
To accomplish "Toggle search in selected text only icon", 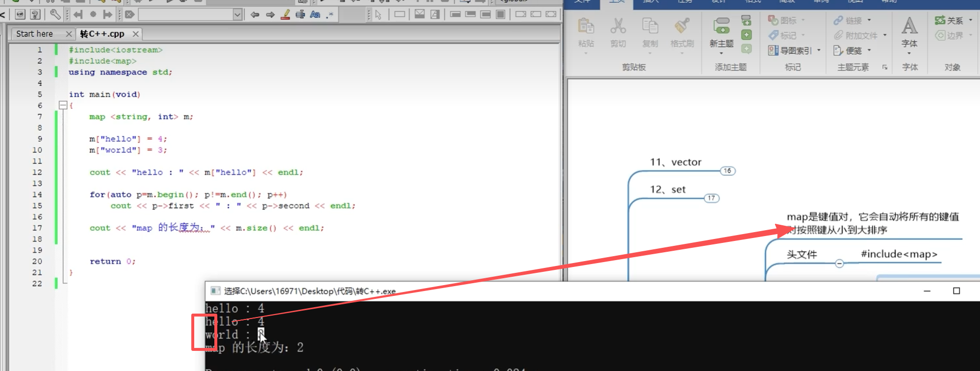I will point(300,14).
